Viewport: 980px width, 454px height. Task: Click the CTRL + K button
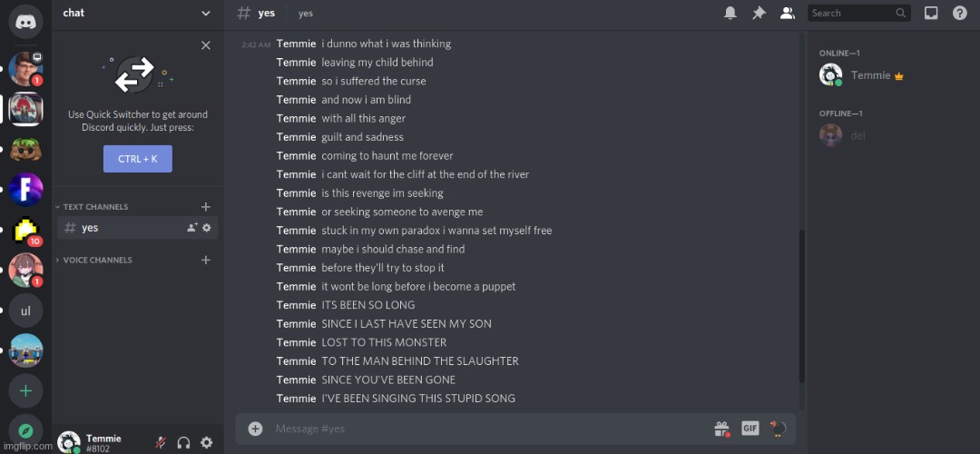[x=138, y=159]
